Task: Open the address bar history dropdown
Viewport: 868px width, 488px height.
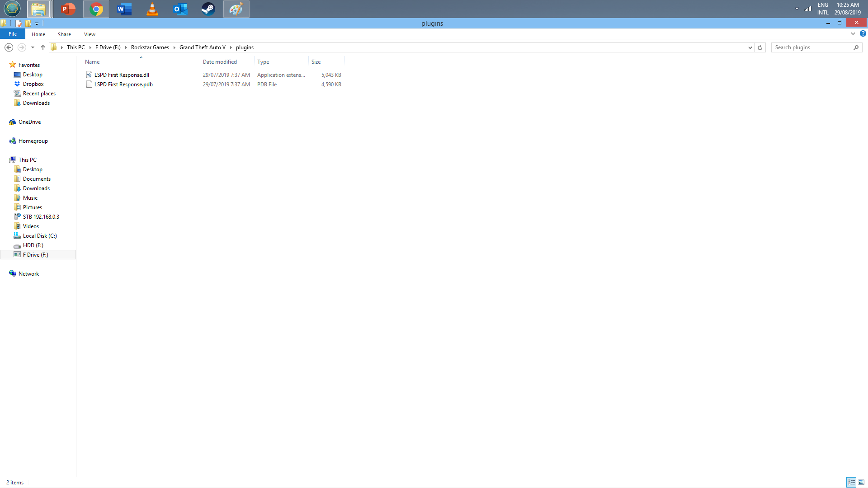Action: 750,47
